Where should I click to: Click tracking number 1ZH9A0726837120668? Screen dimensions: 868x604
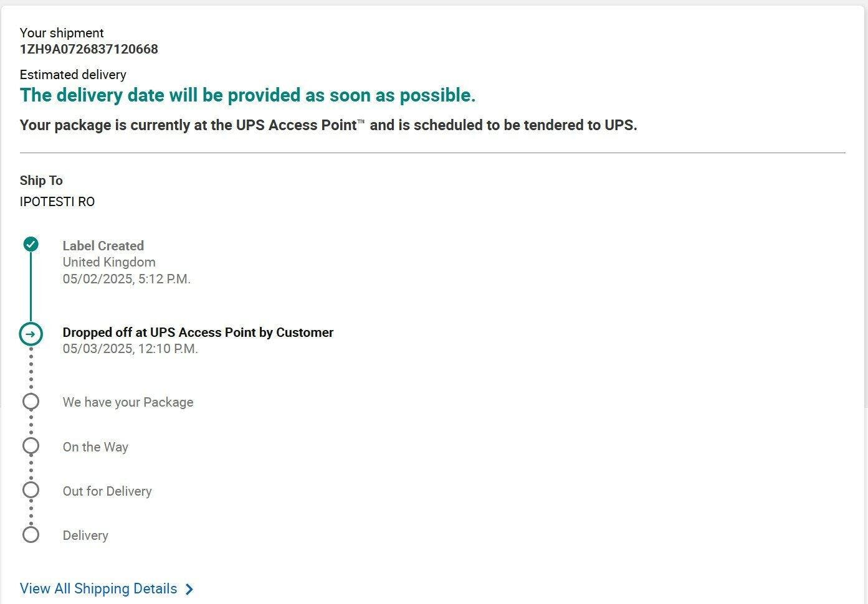[x=89, y=49]
